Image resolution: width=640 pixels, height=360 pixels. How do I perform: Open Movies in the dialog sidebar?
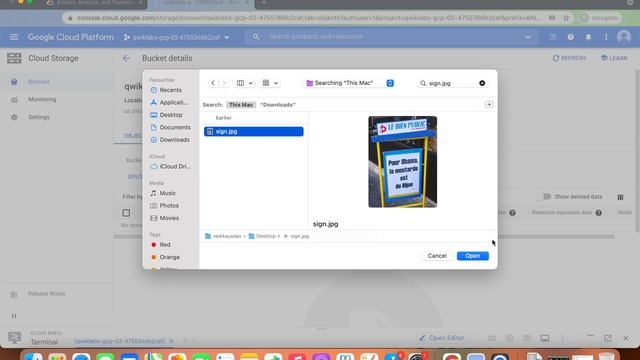(170, 218)
